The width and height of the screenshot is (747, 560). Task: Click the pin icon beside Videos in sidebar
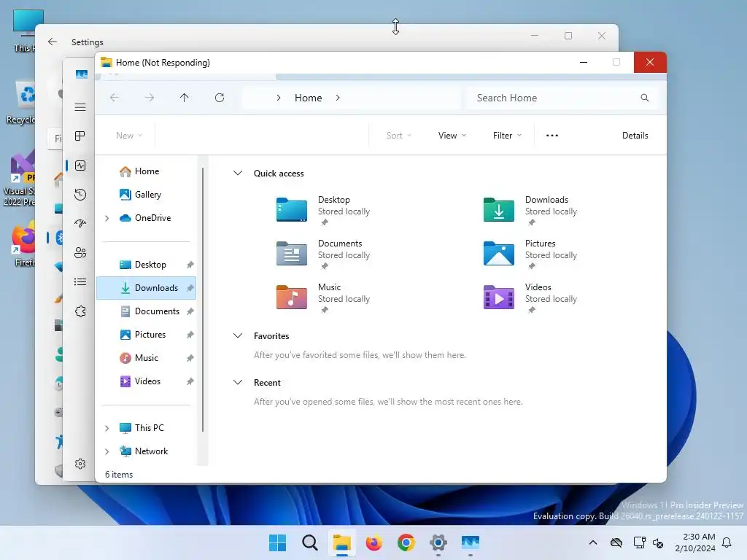click(190, 381)
